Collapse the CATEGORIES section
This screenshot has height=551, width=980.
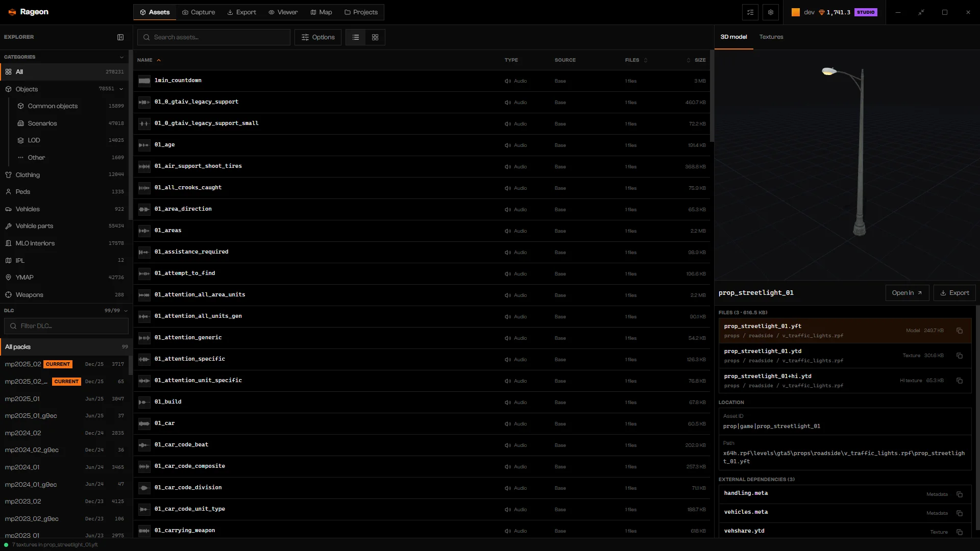[121, 57]
